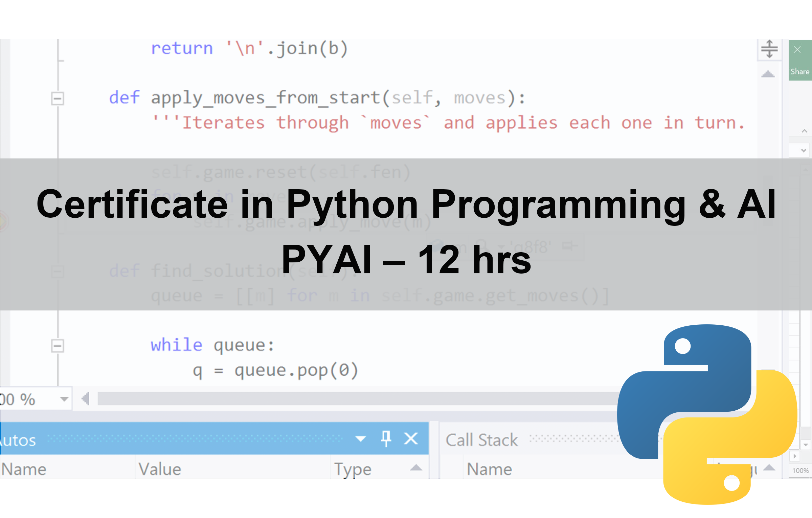Viewport: 812px width, 518px height.
Task: Click the Value column header in Autos
Action: tap(160, 469)
